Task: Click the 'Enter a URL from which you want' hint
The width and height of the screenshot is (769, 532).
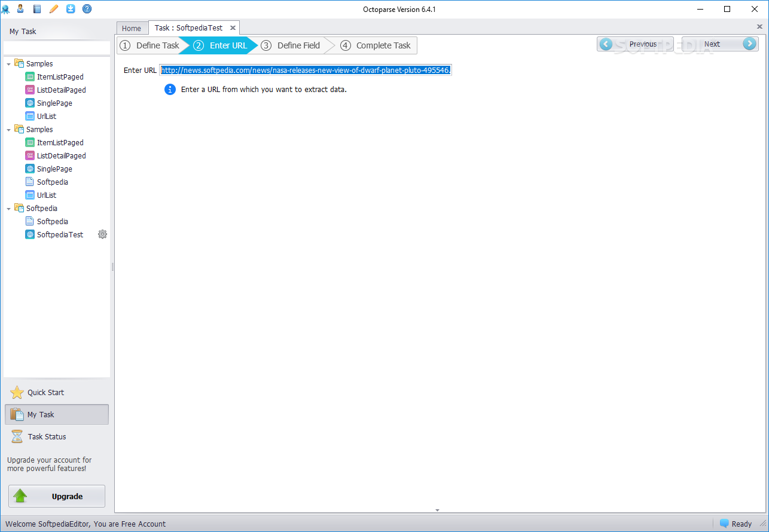Action: [264, 90]
